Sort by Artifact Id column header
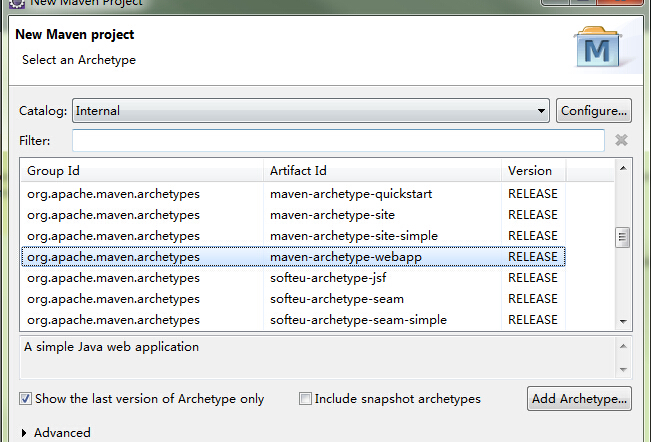Image resolution: width=651 pixels, height=442 pixels. 382,171
